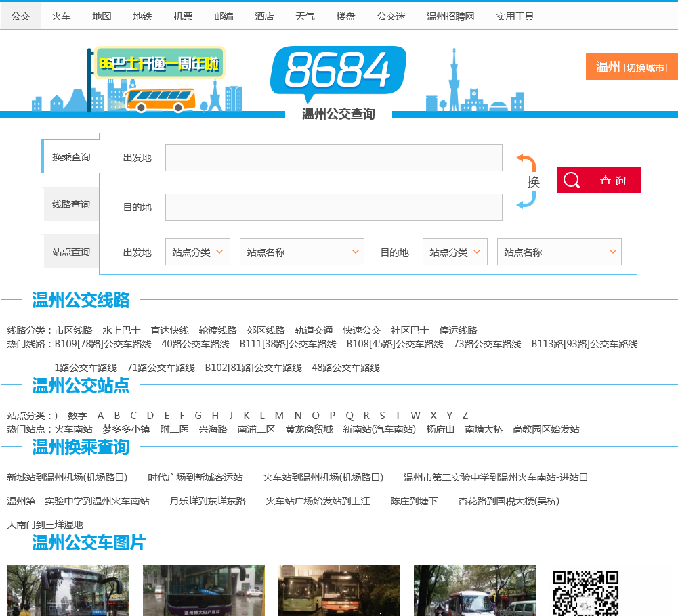The width and height of the screenshot is (678, 616).
Task: Switch to the 站点查询 tab
Action: [71, 251]
